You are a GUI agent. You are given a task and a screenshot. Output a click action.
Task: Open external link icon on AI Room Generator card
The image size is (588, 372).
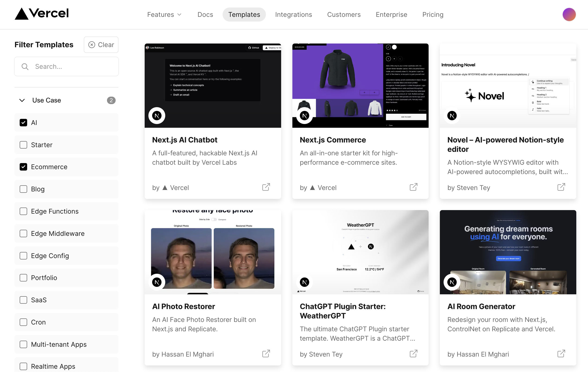[x=561, y=354]
